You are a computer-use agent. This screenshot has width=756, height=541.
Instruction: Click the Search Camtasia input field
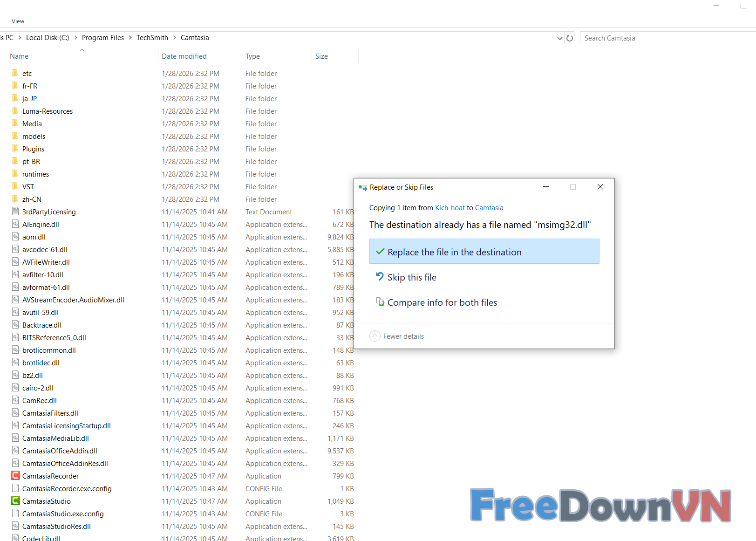point(666,38)
